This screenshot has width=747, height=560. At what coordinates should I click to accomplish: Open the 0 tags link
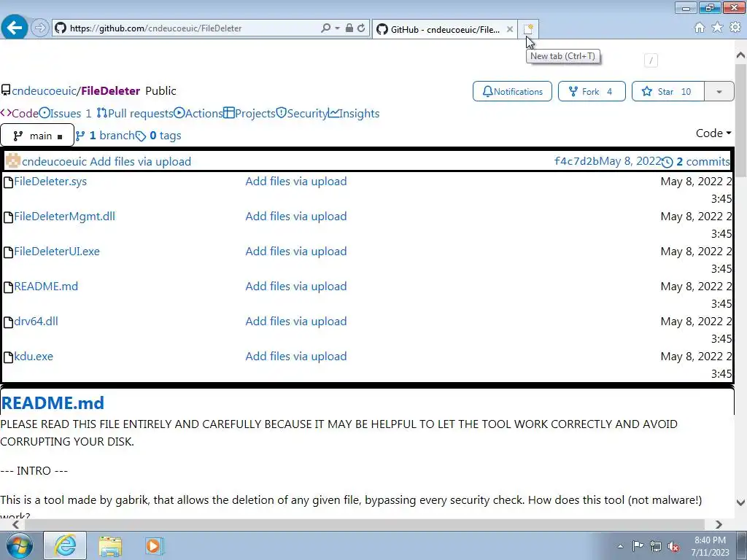point(158,136)
